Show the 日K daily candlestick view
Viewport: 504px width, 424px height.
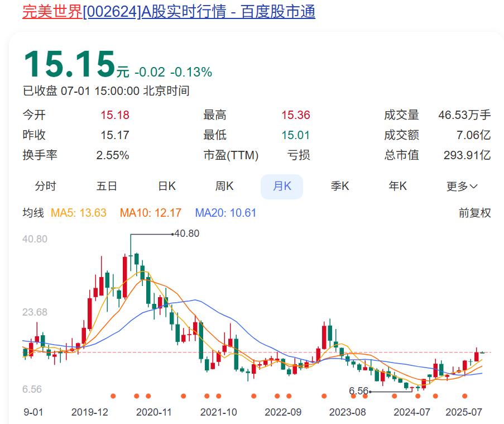tap(167, 186)
